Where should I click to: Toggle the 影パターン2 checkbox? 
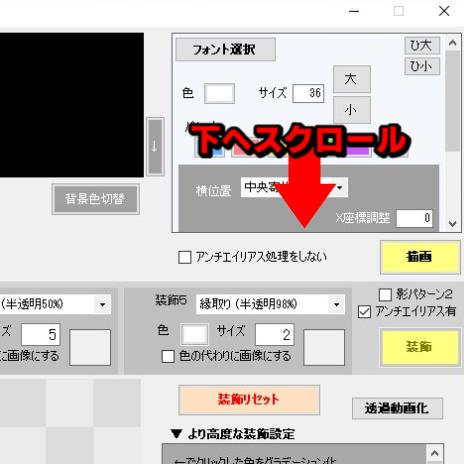[x=385, y=294]
